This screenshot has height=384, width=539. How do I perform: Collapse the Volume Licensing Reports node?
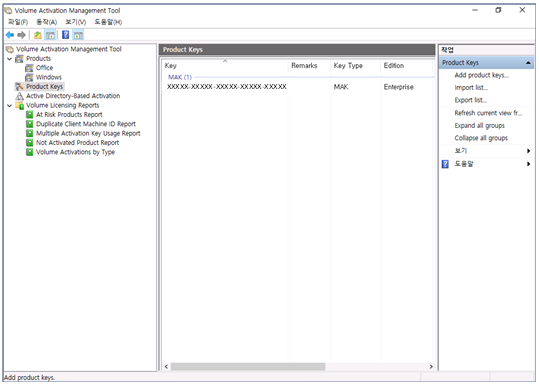pyautogui.click(x=10, y=106)
